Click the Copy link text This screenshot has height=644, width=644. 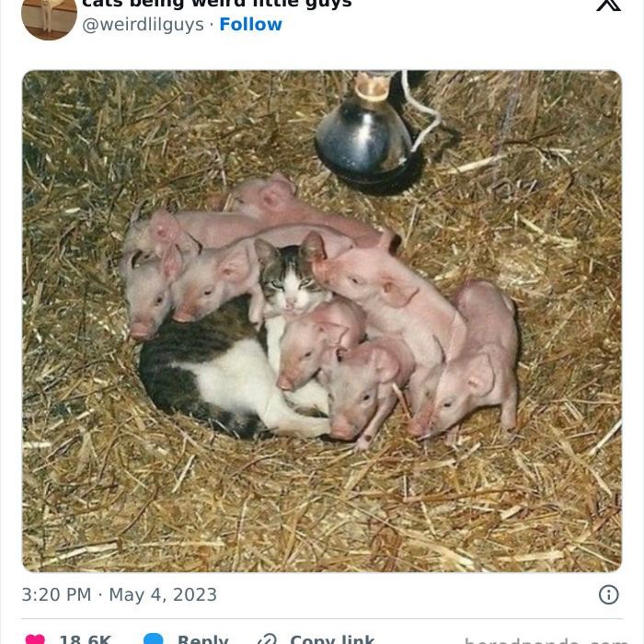[x=332, y=639]
